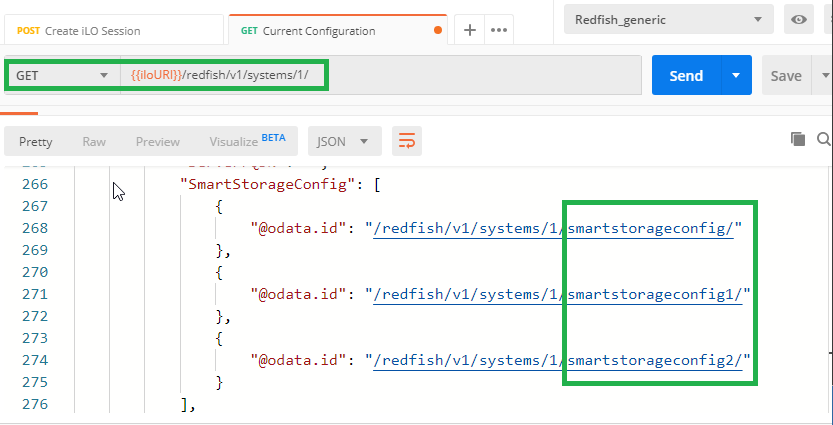Open the smartstorageconfig1/ link
This screenshot has height=425, width=833.
557,294
